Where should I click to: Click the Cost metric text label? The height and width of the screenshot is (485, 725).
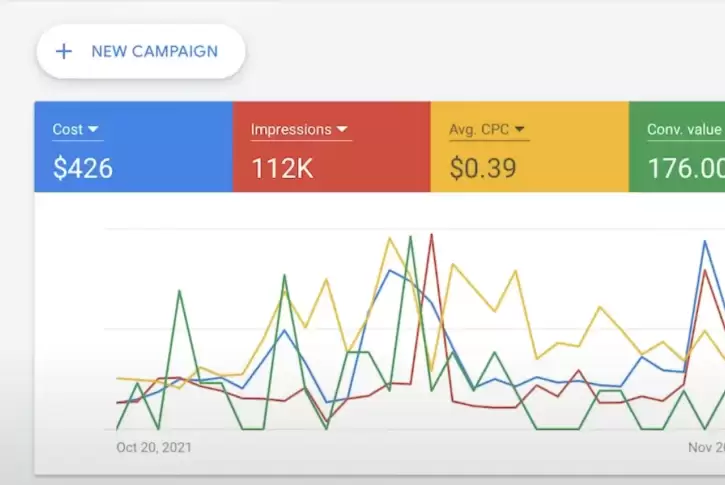click(x=67, y=129)
